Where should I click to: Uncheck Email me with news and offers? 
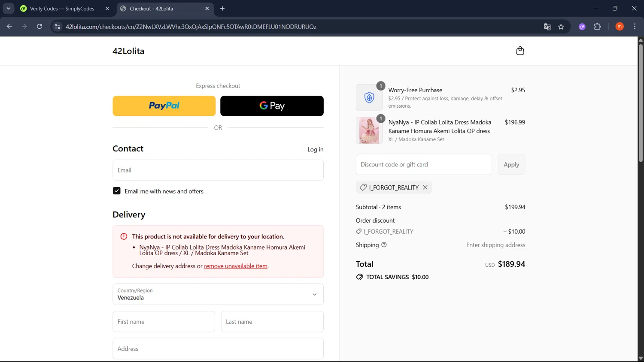click(117, 191)
